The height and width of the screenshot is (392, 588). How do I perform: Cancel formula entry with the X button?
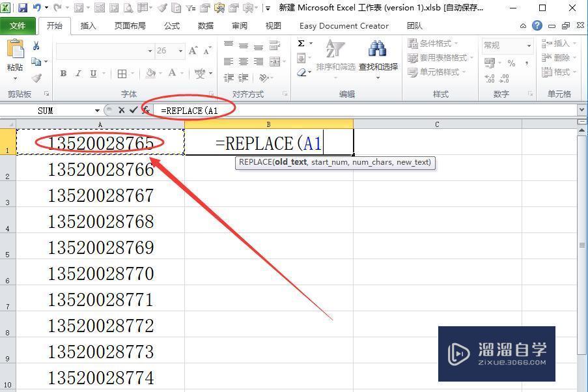121,109
